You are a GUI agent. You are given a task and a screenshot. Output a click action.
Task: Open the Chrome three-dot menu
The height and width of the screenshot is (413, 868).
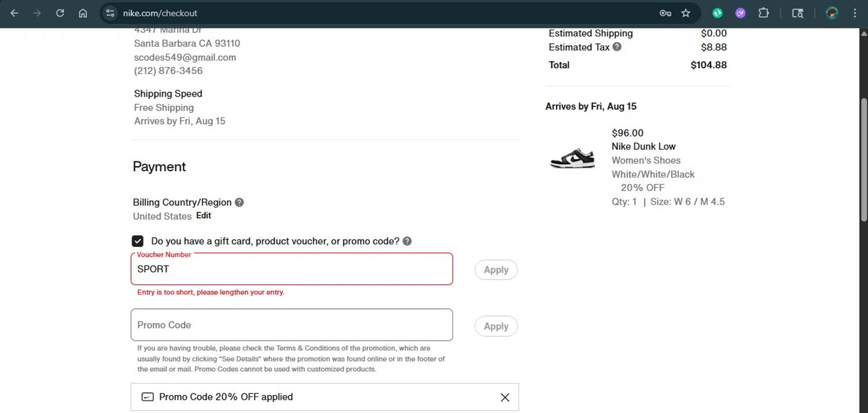click(x=855, y=13)
